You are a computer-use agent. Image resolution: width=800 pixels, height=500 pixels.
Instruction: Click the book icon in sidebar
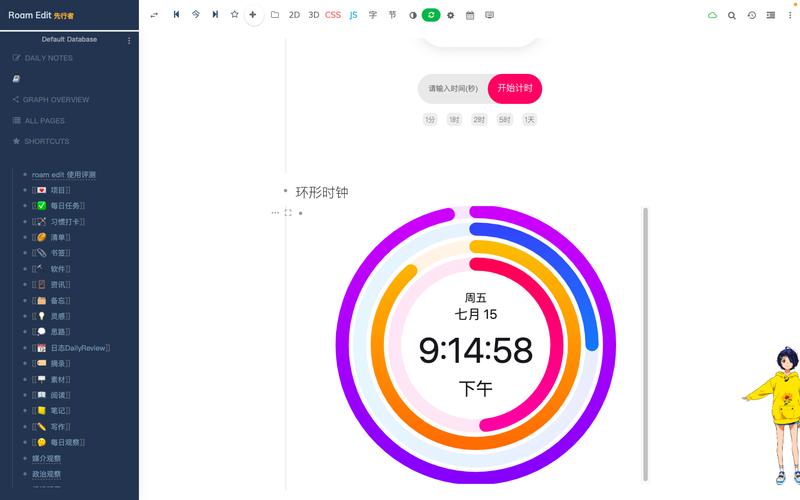16,79
